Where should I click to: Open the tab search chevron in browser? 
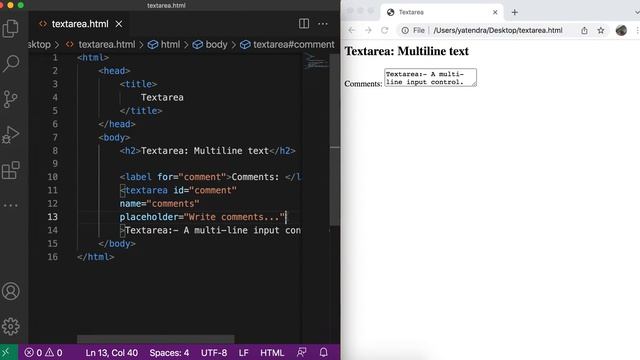pyautogui.click(x=637, y=12)
